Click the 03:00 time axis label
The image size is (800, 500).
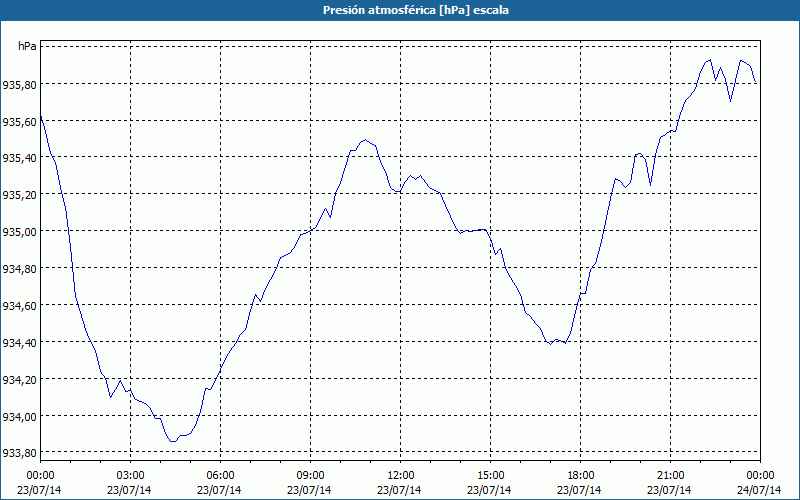tap(130, 476)
